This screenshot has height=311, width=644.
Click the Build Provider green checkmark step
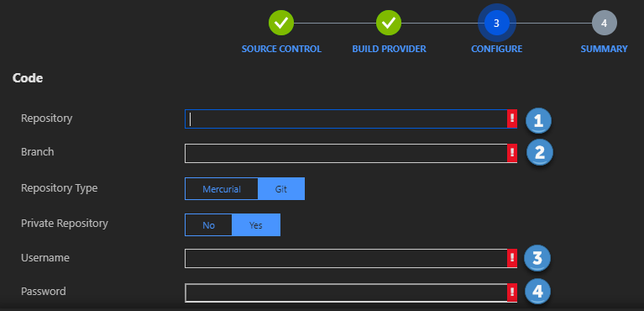coord(389,23)
